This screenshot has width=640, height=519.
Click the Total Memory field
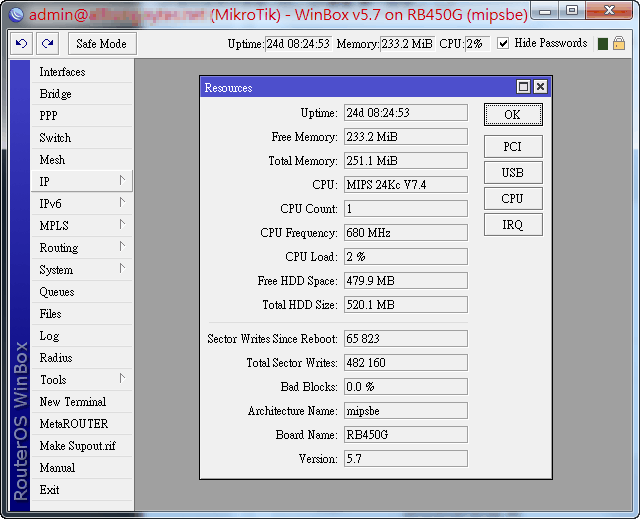pos(406,161)
